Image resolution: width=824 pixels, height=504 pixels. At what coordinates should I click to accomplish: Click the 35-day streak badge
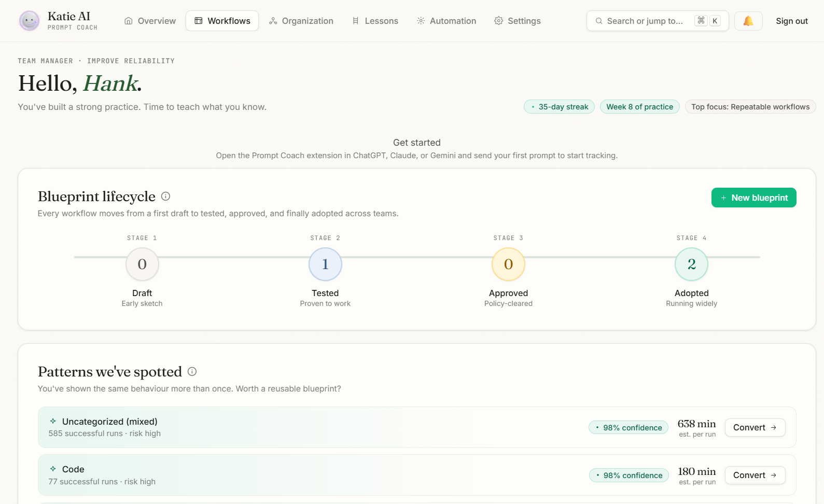tap(559, 107)
